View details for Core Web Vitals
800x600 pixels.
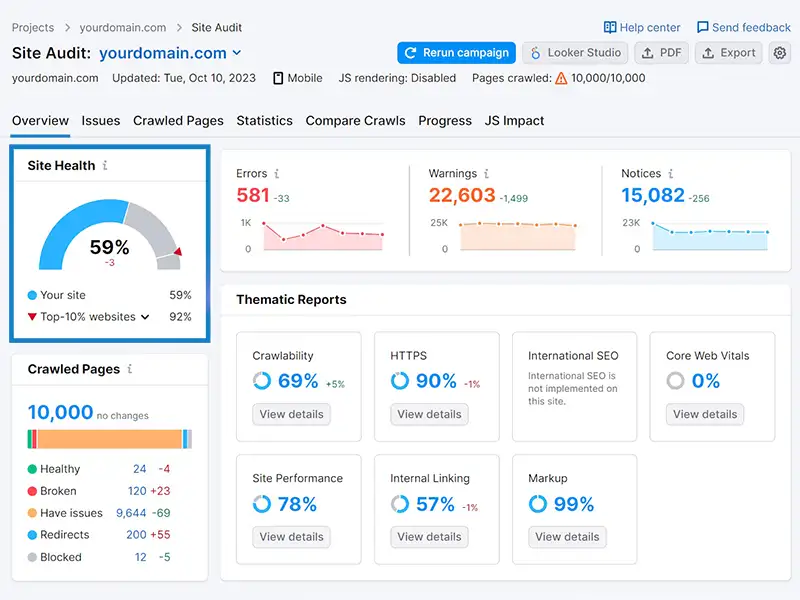[705, 414]
